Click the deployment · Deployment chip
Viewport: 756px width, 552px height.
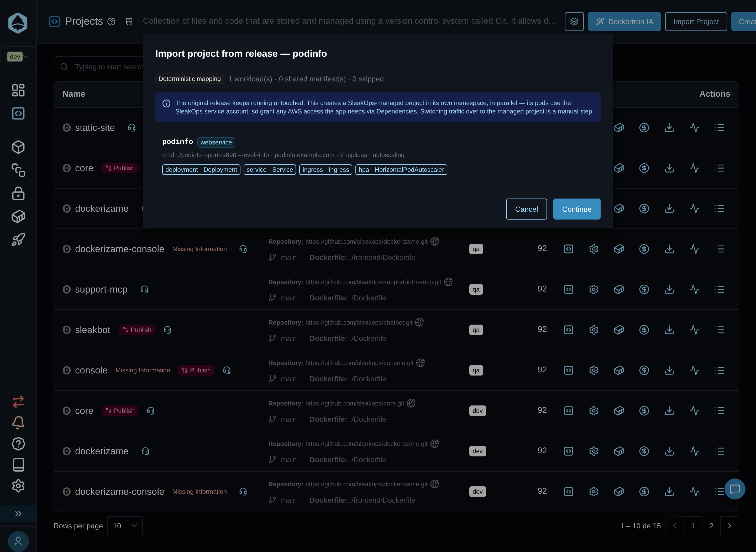(x=201, y=170)
